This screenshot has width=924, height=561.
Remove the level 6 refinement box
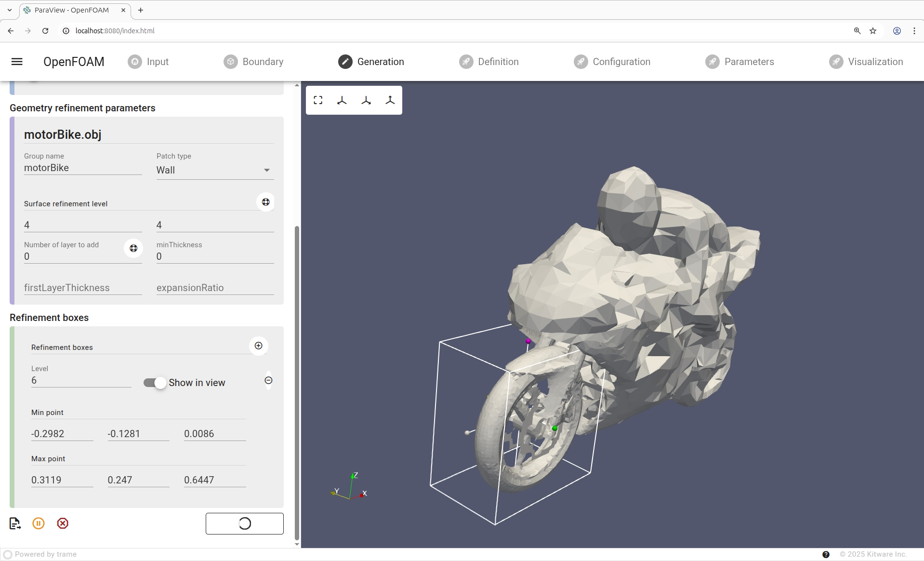pos(268,381)
